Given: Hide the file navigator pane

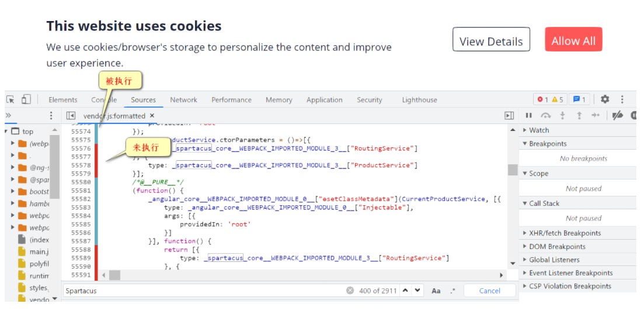Looking at the screenshot, I should pos(71,116).
